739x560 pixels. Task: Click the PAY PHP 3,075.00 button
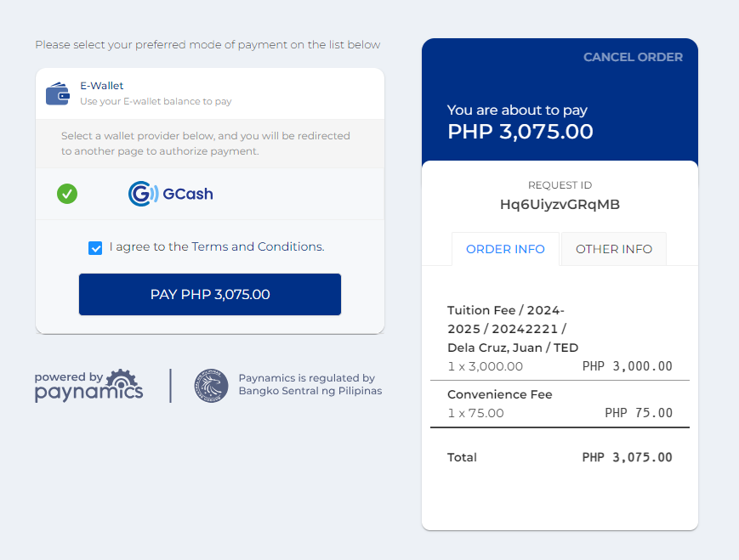(210, 294)
